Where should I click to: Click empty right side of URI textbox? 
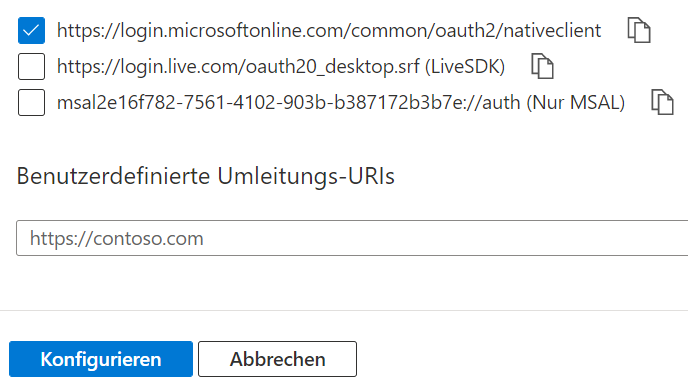point(483,238)
